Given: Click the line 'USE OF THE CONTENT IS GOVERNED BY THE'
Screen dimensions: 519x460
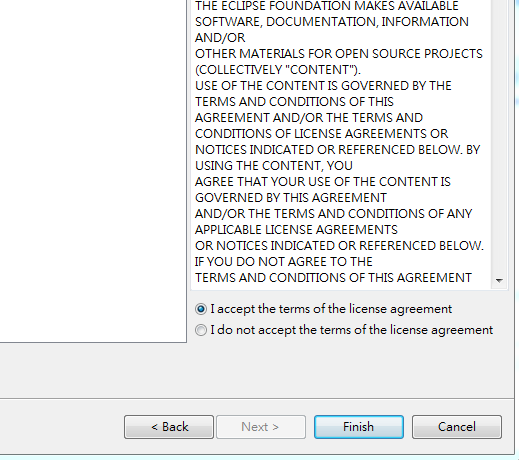Looking at the screenshot, I should coord(323,86).
